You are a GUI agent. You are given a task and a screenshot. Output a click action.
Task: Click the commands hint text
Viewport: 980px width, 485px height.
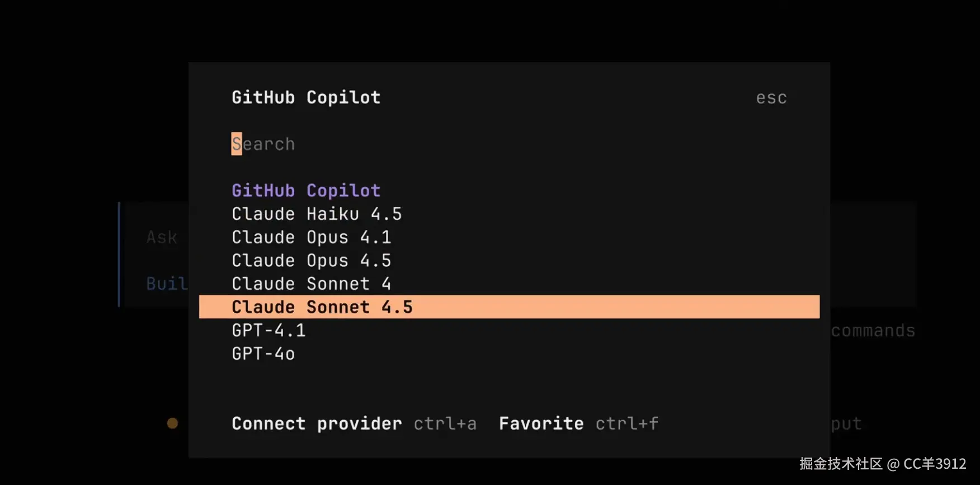(873, 330)
